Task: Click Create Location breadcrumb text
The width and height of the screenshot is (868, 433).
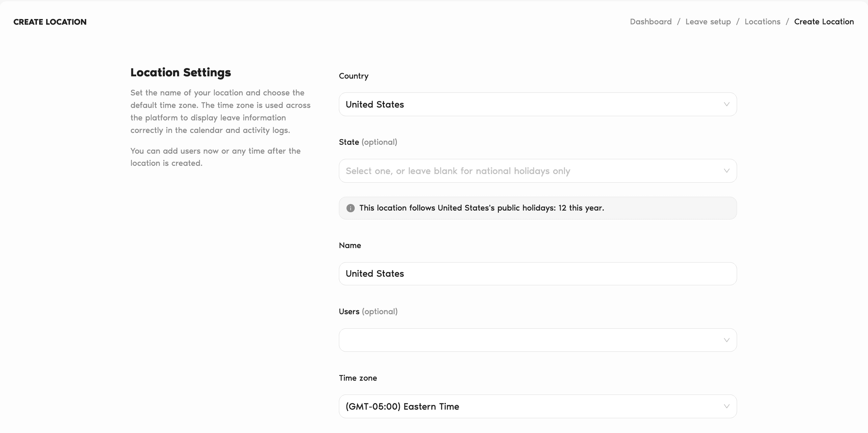Action: 824,22
